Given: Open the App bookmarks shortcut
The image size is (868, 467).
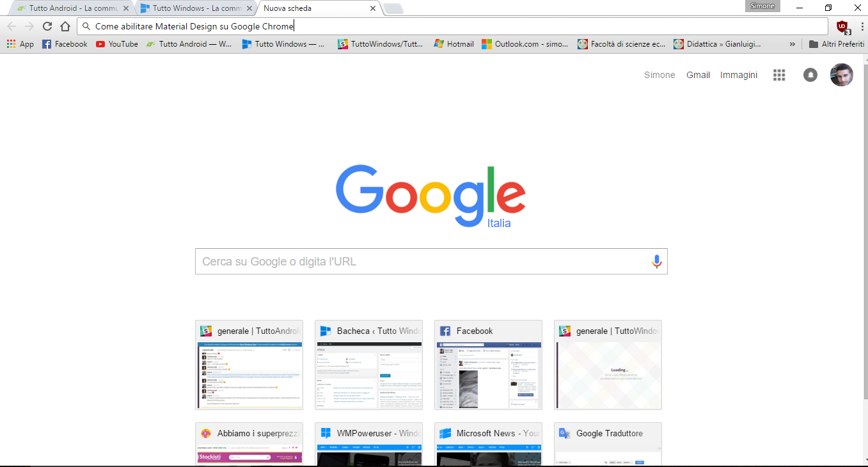Looking at the screenshot, I should [x=20, y=44].
